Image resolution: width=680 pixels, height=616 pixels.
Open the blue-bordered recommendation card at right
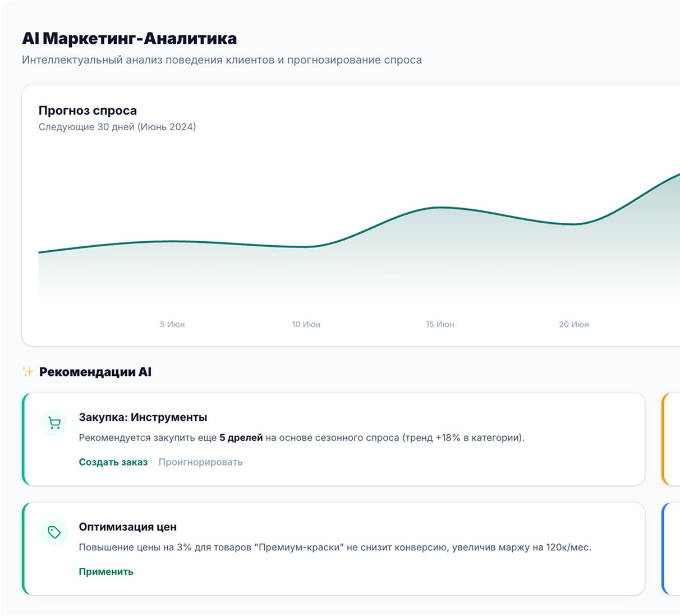point(671,549)
